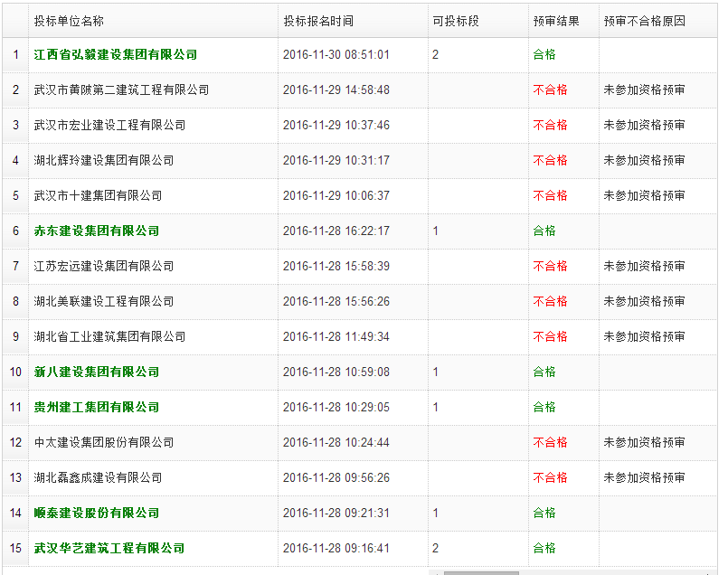Click 不合格 result for 武汉市宏业建设工程
The image size is (728, 575).
point(550,126)
